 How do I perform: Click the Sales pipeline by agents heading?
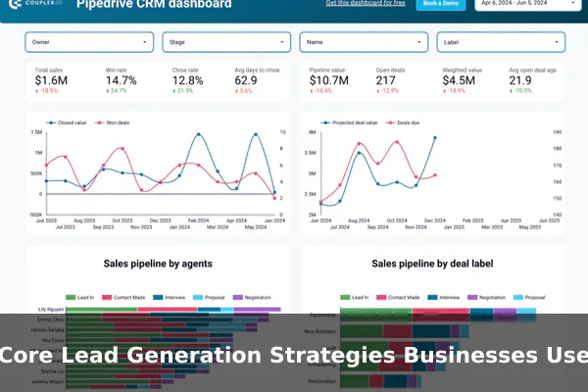click(158, 264)
